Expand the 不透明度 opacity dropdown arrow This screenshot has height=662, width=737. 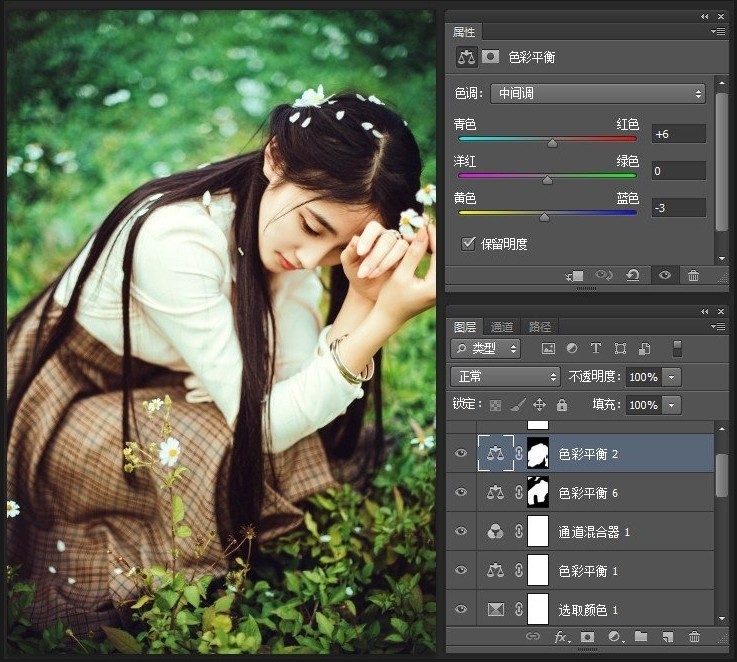coord(671,377)
